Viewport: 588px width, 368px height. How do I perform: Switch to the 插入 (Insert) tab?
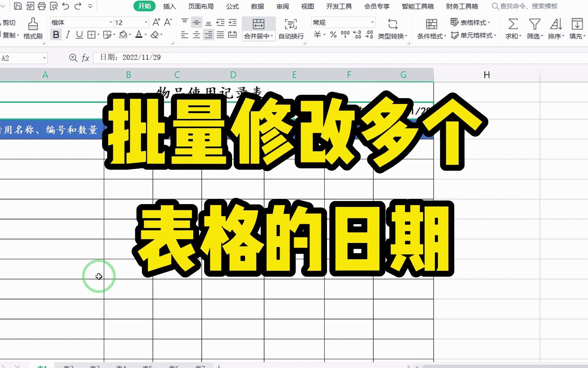[x=169, y=6]
